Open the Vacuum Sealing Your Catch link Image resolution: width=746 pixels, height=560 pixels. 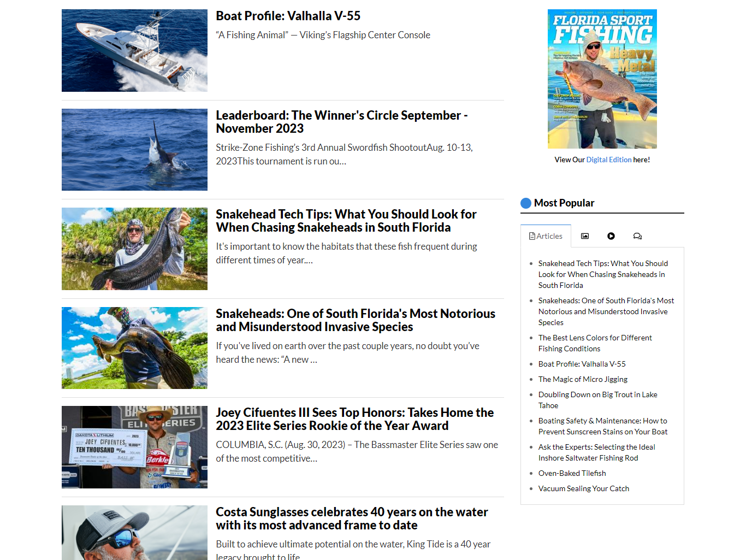[x=583, y=488]
